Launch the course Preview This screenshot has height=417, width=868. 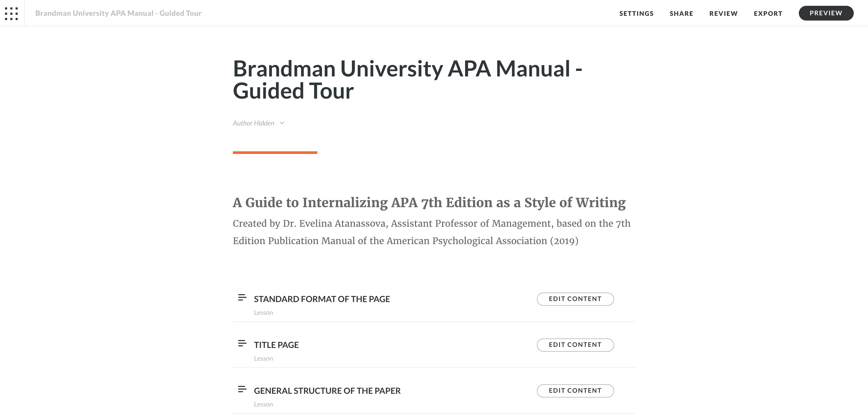click(x=826, y=13)
